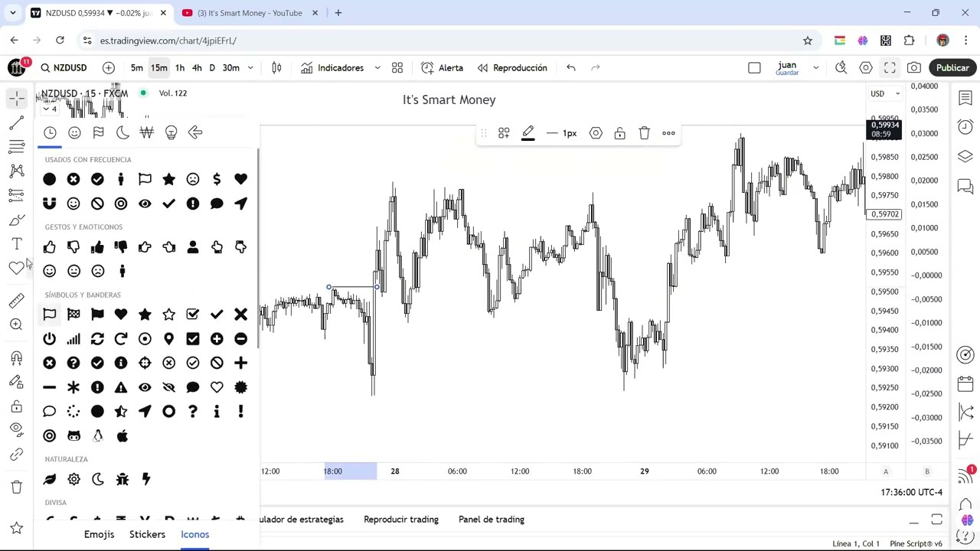Open more options on floating drawing toolbar
The height and width of the screenshot is (551, 980).
(x=668, y=133)
